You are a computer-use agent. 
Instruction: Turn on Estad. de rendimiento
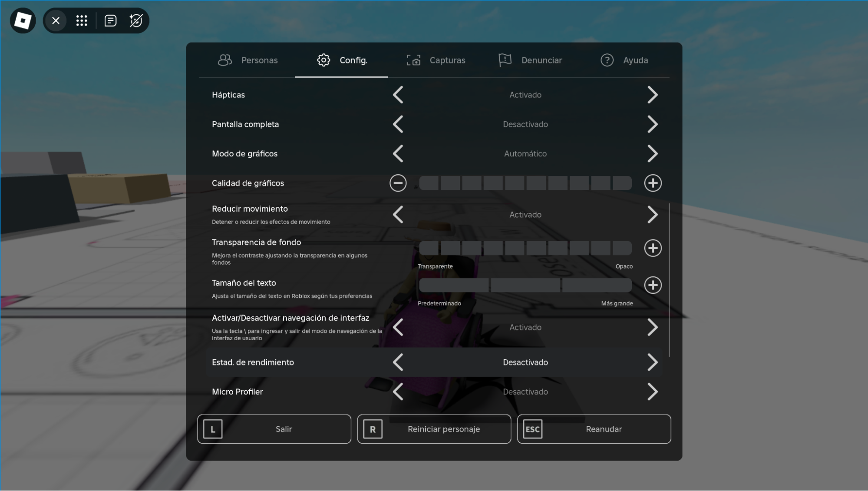click(x=653, y=362)
